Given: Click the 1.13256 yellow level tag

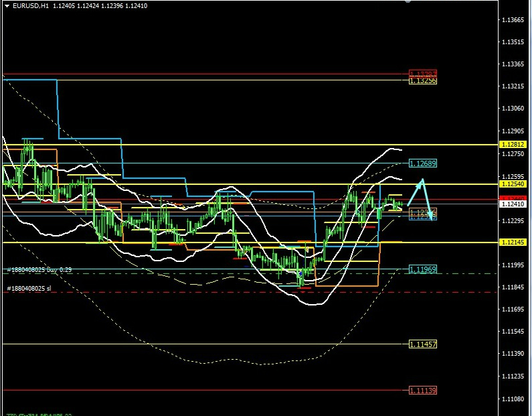Looking at the screenshot, I should tap(422, 80).
